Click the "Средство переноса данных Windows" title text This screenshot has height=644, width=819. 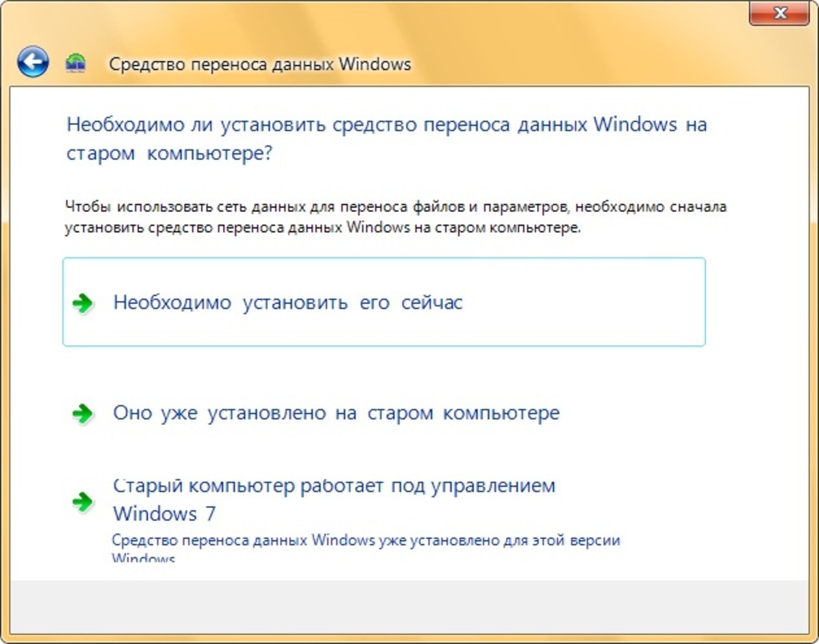tap(260, 64)
